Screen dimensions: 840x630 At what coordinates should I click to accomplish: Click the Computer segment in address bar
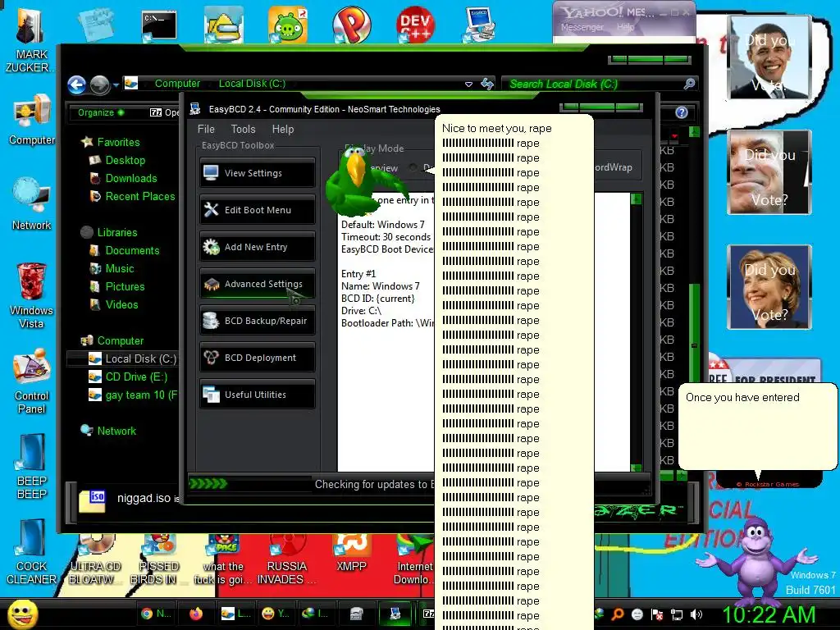(x=177, y=84)
